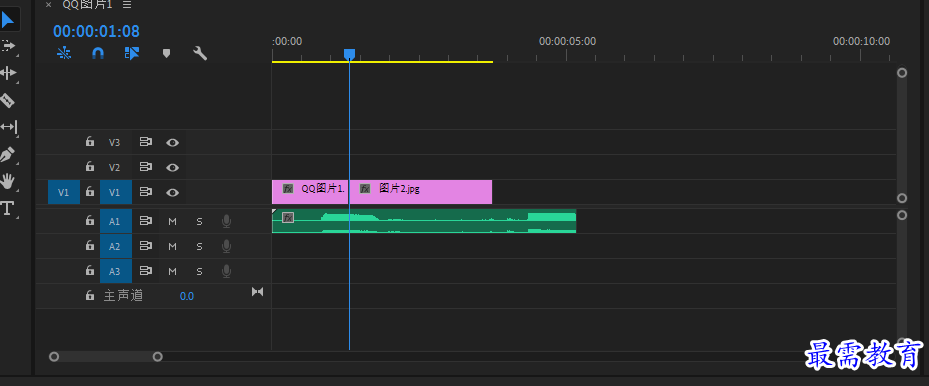
Task: Click time ruler at 00:00:05:00
Action: (x=567, y=41)
